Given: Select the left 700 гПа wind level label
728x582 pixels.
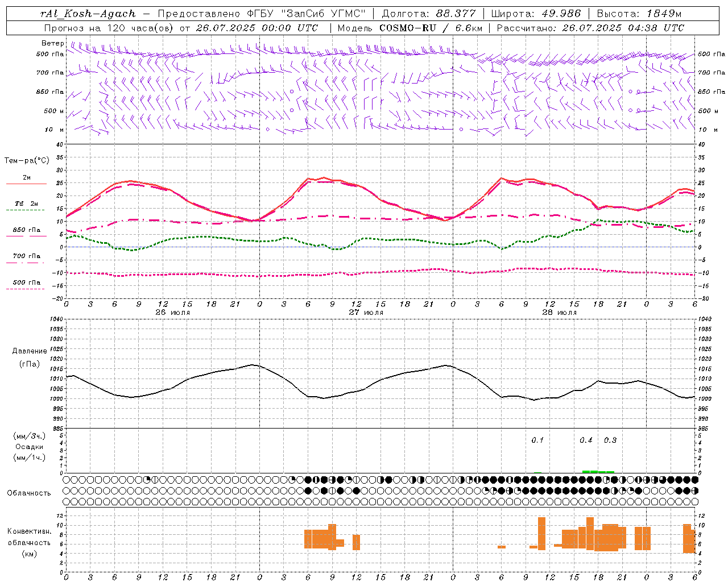Looking at the screenshot, I should pyautogui.click(x=50, y=73).
